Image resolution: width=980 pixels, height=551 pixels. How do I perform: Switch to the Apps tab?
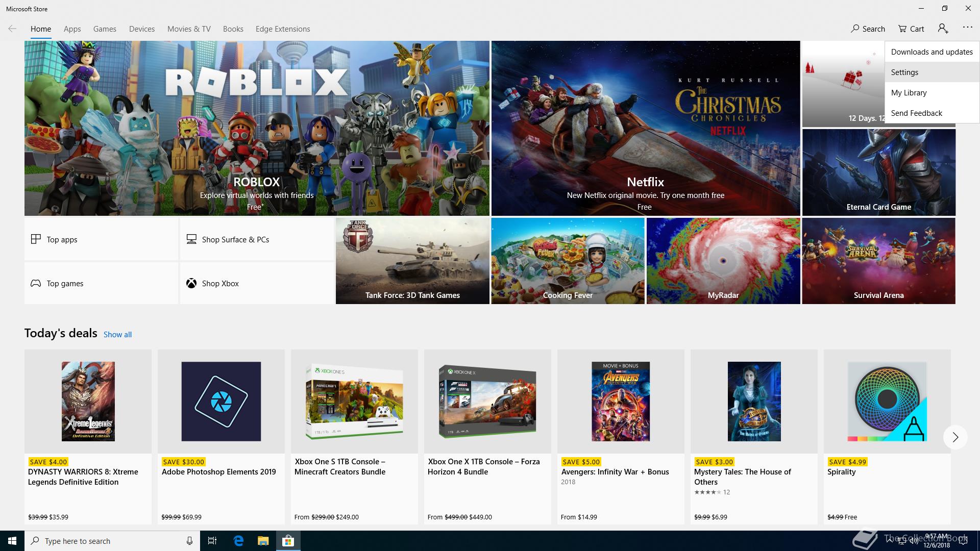(72, 29)
